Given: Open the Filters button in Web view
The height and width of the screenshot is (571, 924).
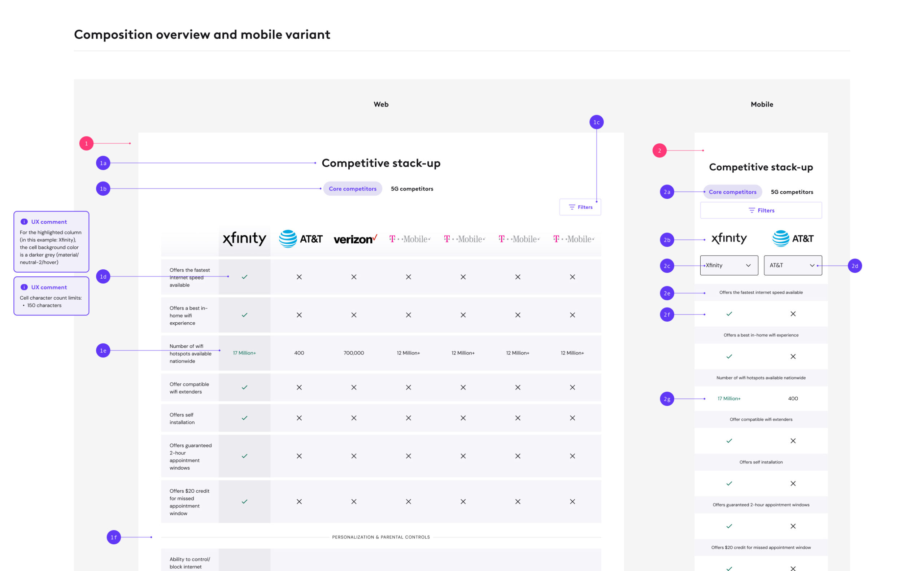Looking at the screenshot, I should pos(580,207).
